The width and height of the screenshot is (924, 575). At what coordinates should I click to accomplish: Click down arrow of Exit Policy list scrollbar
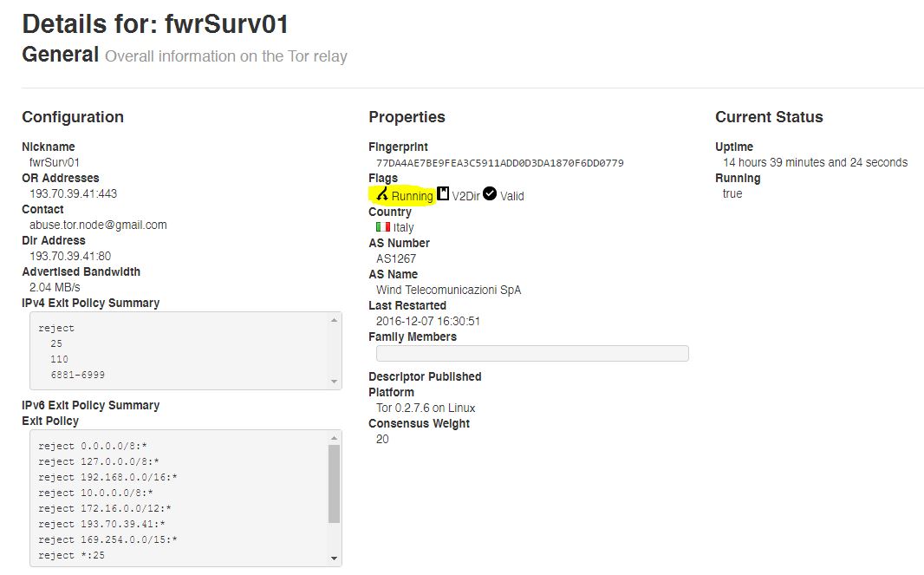335,559
